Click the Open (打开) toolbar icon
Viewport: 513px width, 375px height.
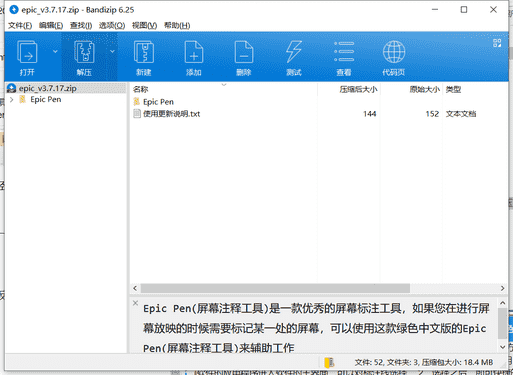(27, 52)
